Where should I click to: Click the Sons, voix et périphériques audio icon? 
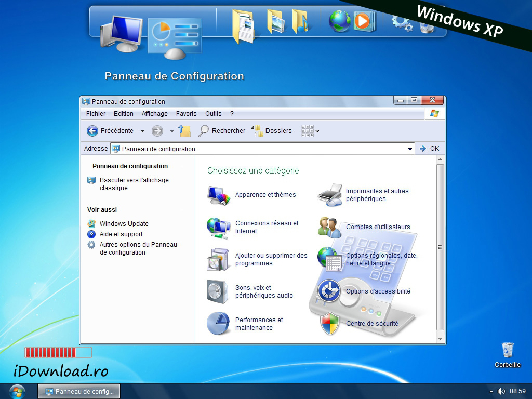click(x=218, y=291)
